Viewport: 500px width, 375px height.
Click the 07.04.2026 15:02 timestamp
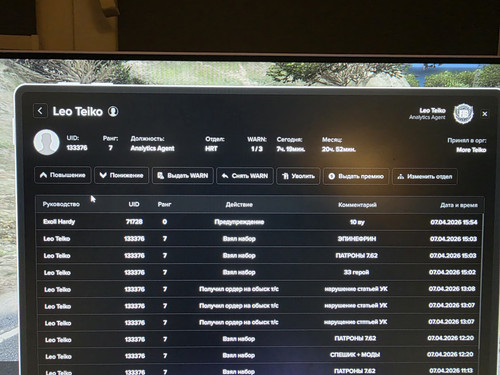pos(452,272)
